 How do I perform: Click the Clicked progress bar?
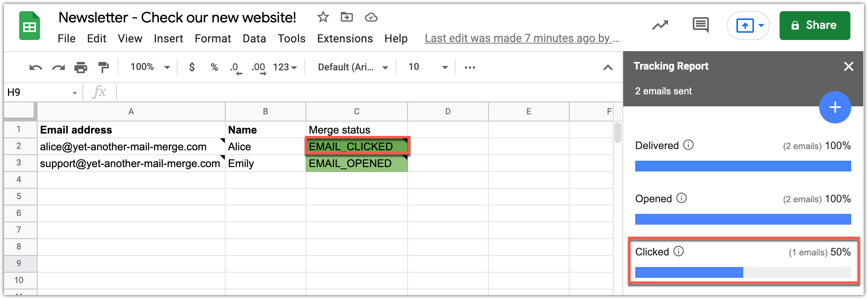click(743, 273)
